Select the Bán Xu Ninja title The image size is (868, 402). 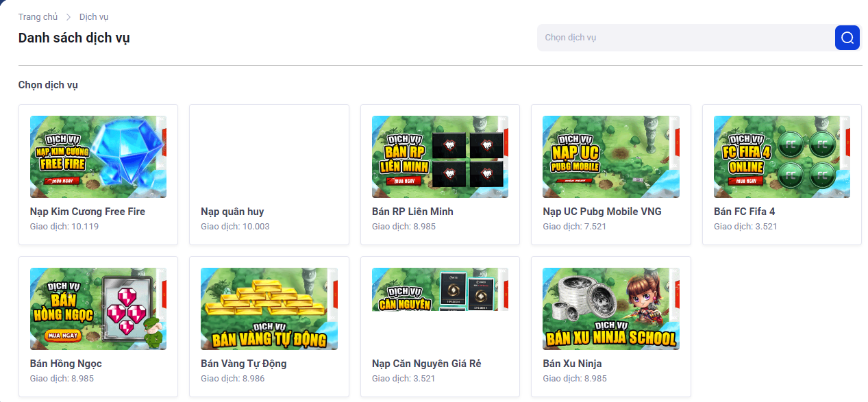pyautogui.click(x=572, y=364)
